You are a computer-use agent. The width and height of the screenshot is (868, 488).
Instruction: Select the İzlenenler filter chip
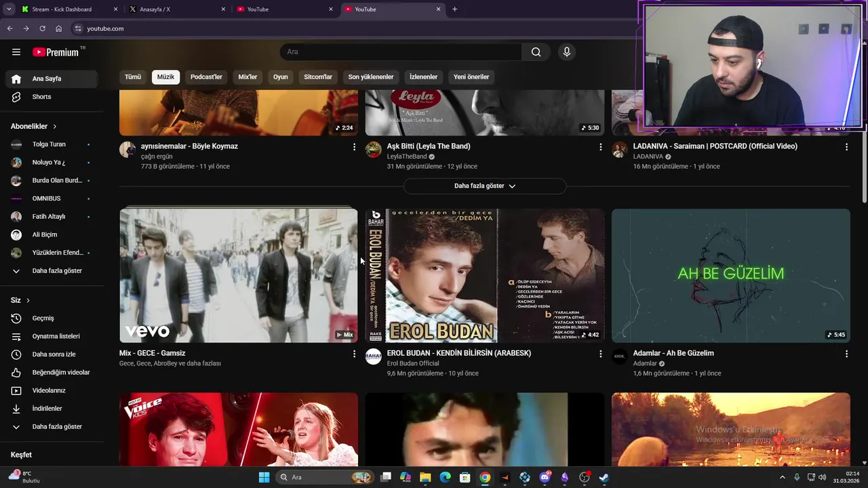pyautogui.click(x=423, y=77)
